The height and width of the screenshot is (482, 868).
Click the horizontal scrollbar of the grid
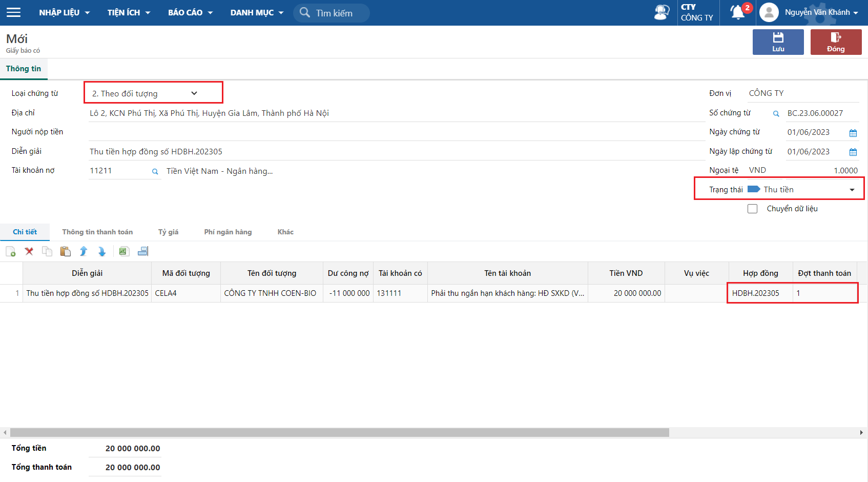pyautogui.click(x=339, y=432)
